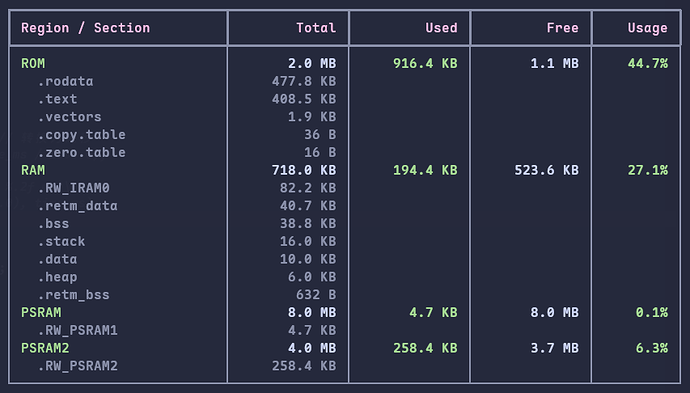This screenshot has height=393, width=690.
Task: Click the 1.9 KB .vectors size
Action: (x=312, y=117)
